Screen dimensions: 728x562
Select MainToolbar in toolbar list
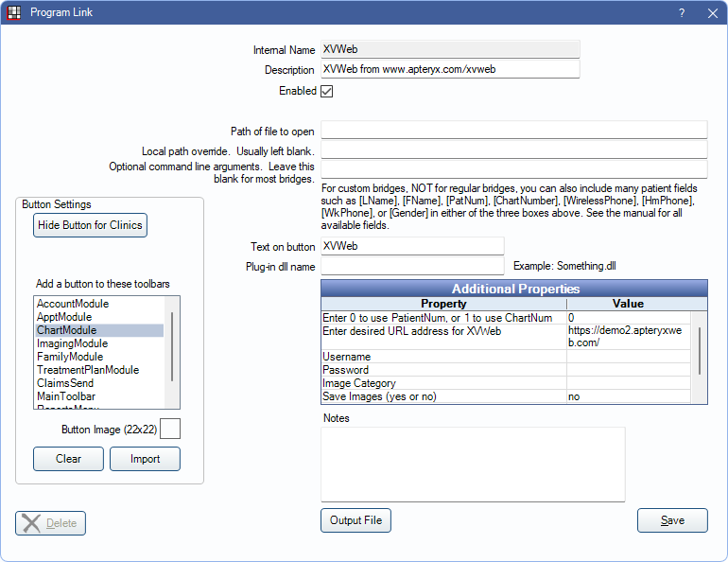click(99, 396)
